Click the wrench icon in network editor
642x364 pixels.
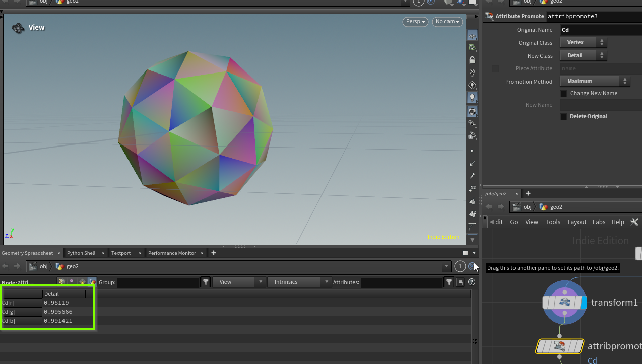click(x=634, y=222)
